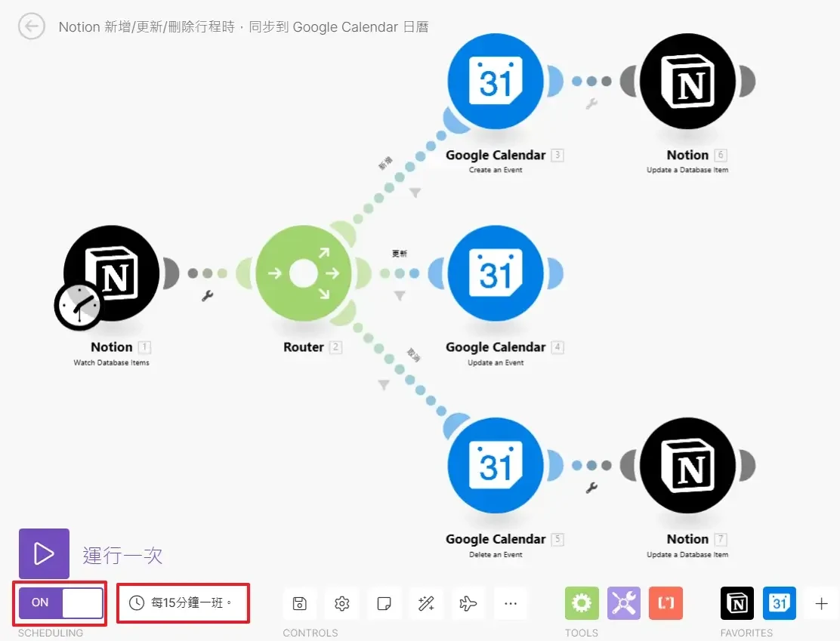This screenshot has height=641, width=840.
Task: Click 'Watch Database Items' caption
Action: 112,362
